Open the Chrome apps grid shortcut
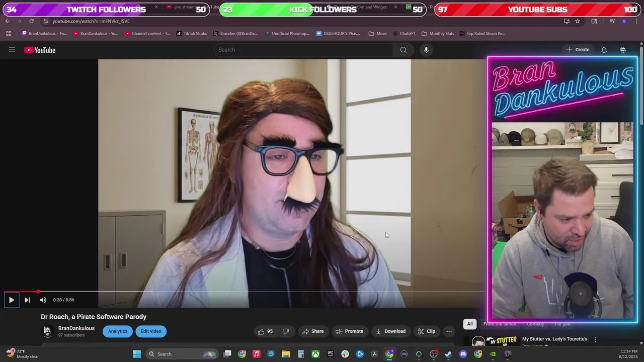 point(9,34)
